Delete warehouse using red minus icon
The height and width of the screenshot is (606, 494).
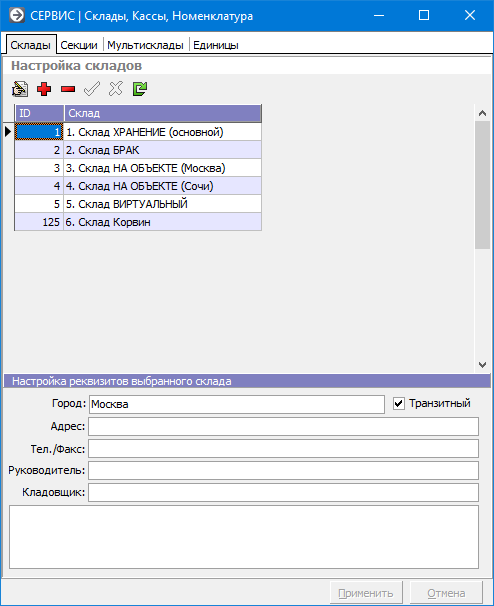(x=68, y=89)
